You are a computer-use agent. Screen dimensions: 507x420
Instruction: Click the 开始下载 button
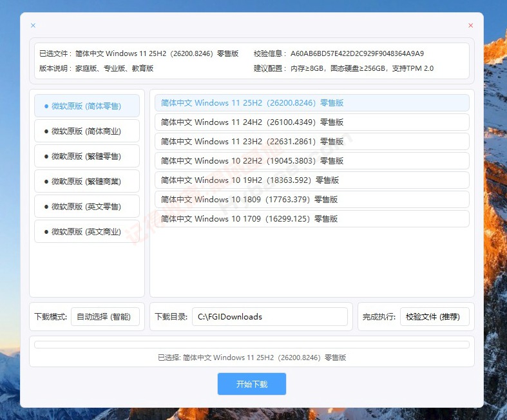251,384
